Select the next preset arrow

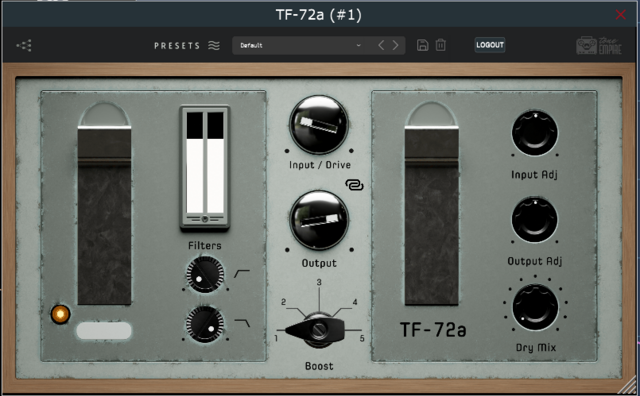[395, 45]
